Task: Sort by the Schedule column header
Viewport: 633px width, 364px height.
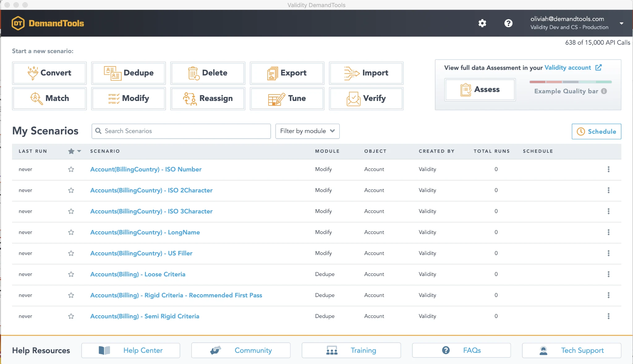Action: pyautogui.click(x=538, y=151)
